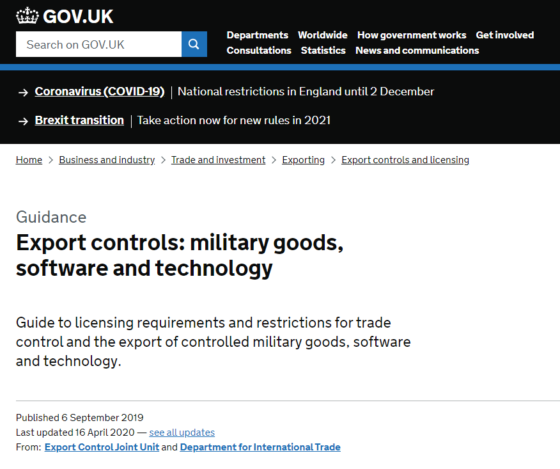Go to Home breadcrumb
Viewport: 560px width, 469px height.
(29, 160)
